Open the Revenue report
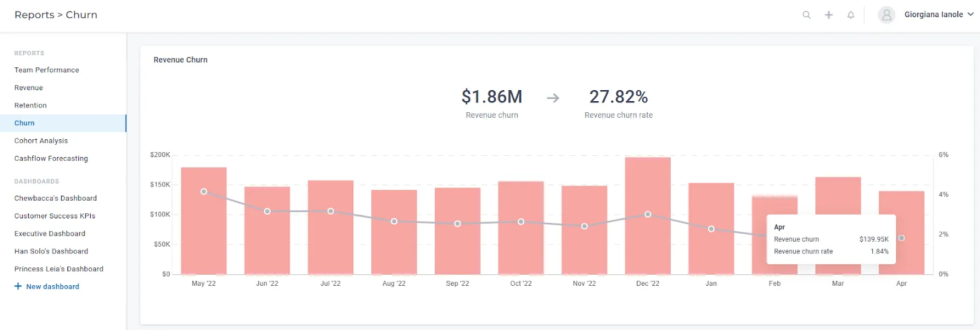This screenshot has width=980, height=330. (x=29, y=88)
